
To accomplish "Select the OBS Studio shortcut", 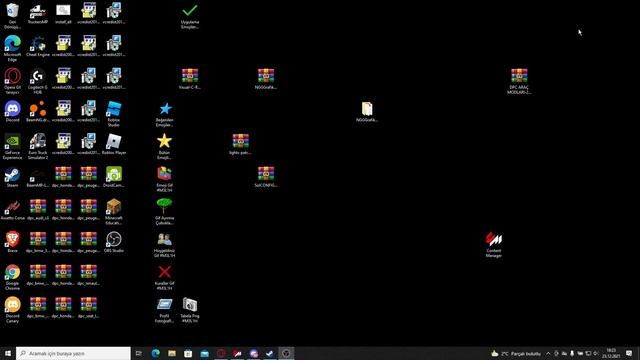I will (x=113, y=242).
